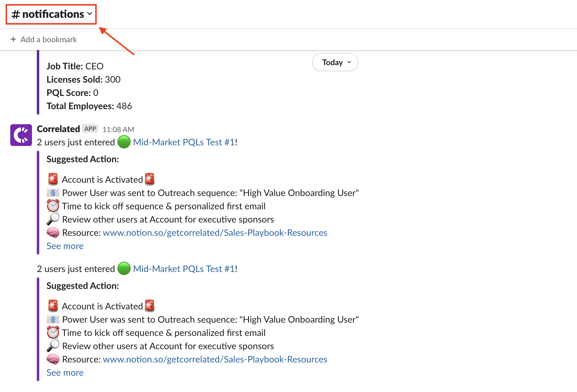
Task: Click the 'Total Employees: 486' line
Action: pyautogui.click(x=89, y=106)
